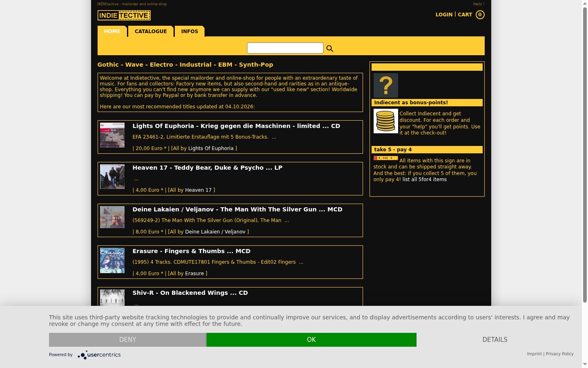Click the Usercentrics logo
This screenshot has width=588, height=368.
coord(99,355)
